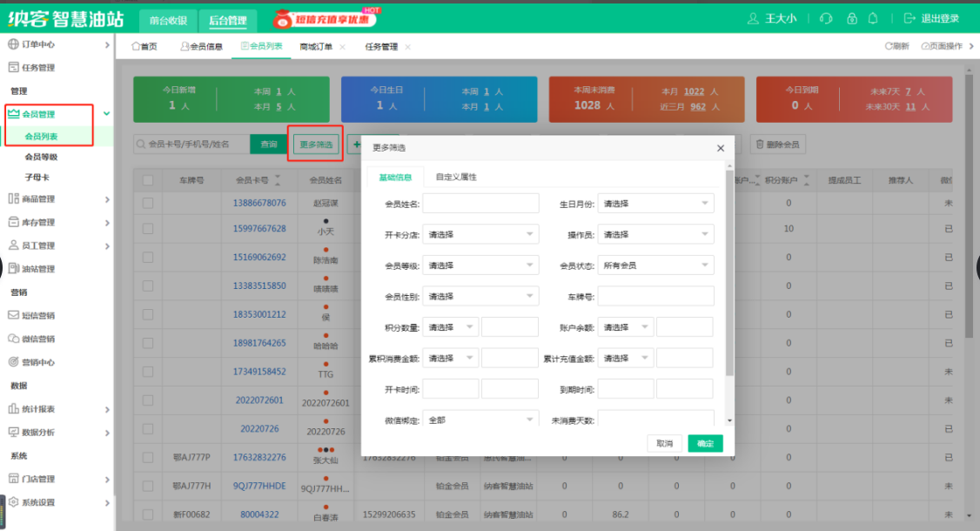Open the 页面操作 page actions icon
Image resolution: width=980 pixels, height=531 pixels.
pyautogui.click(x=925, y=46)
